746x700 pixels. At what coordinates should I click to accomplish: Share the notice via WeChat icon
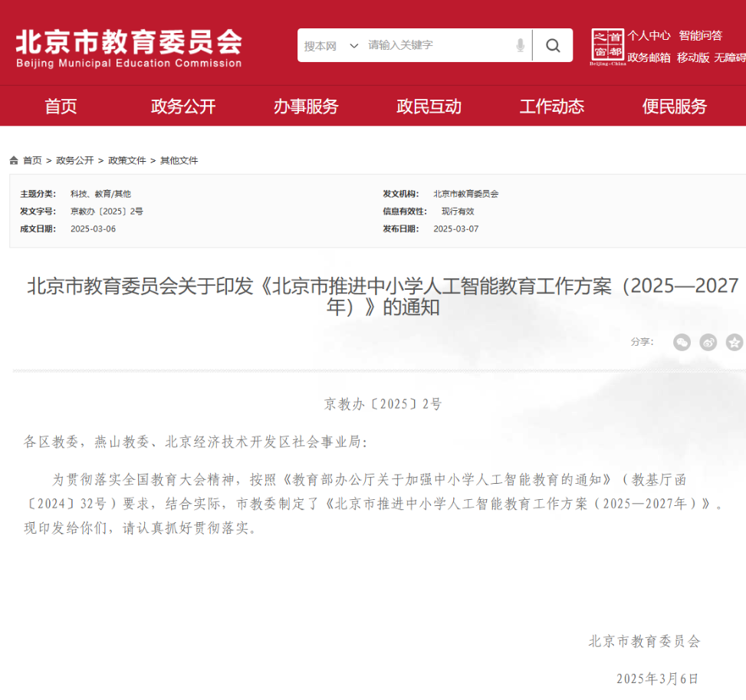pyautogui.click(x=682, y=342)
